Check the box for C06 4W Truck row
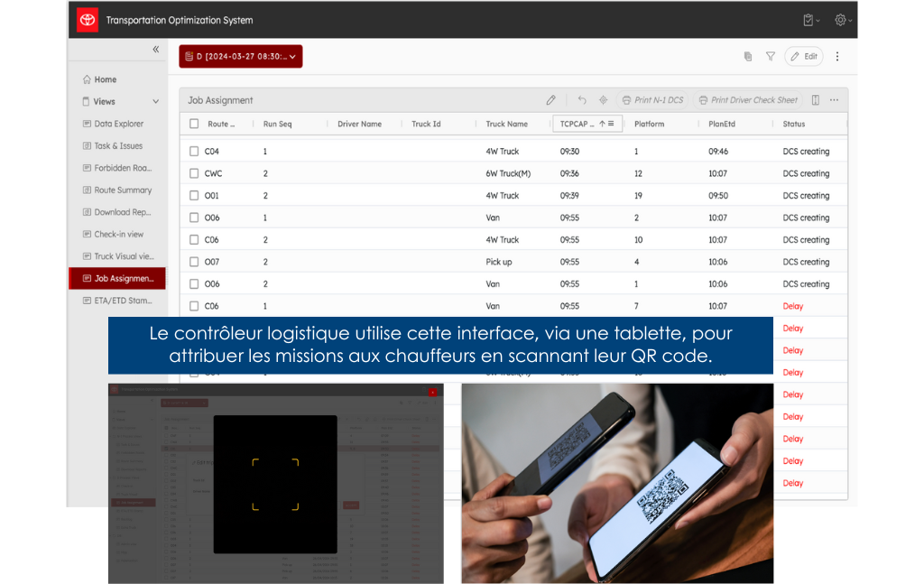 click(x=194, y=240)
